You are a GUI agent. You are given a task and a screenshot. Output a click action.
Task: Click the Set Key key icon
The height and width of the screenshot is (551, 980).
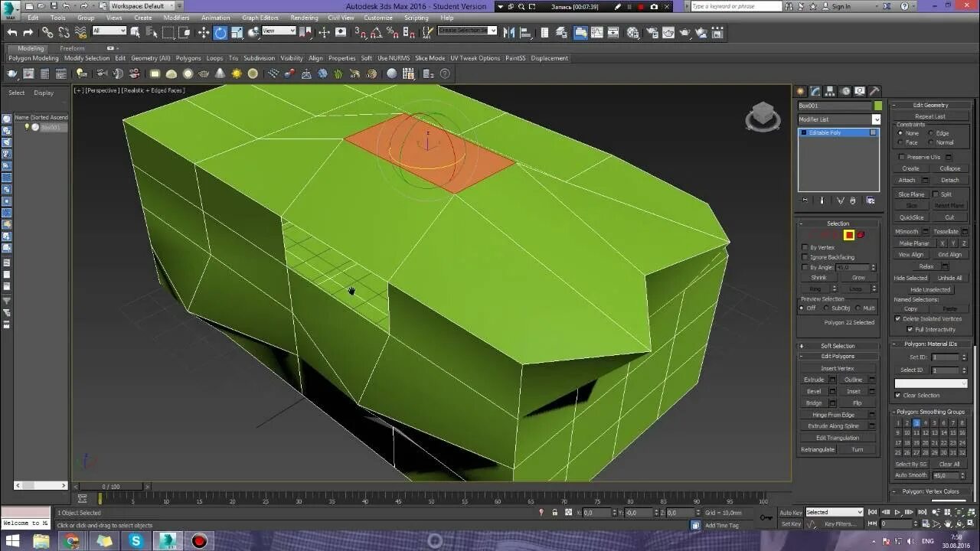click(766, 518)
